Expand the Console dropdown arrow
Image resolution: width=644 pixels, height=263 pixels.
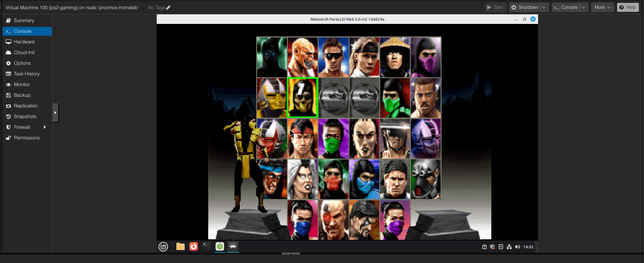tap(583, 7)
